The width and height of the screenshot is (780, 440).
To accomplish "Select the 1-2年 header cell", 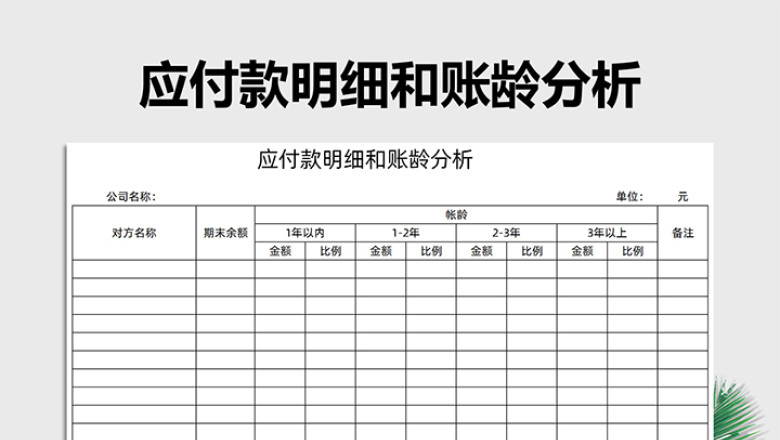I will (405, 233).
